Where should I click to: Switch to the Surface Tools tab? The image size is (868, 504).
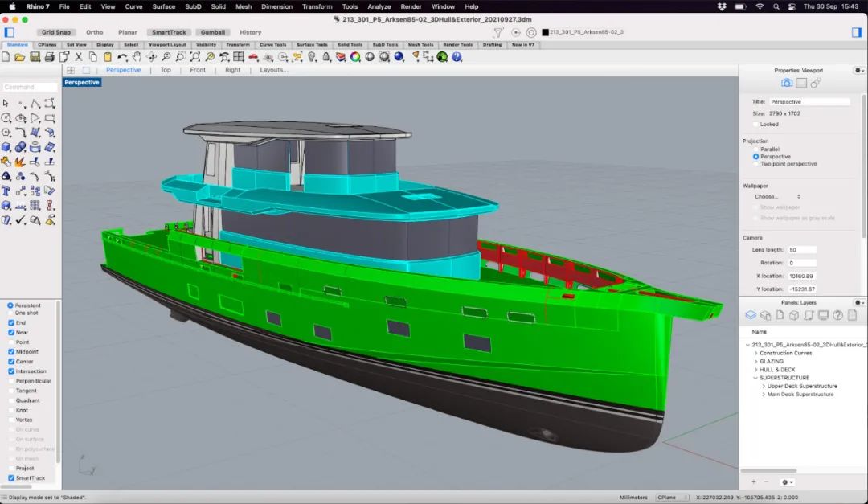point(312,45)
